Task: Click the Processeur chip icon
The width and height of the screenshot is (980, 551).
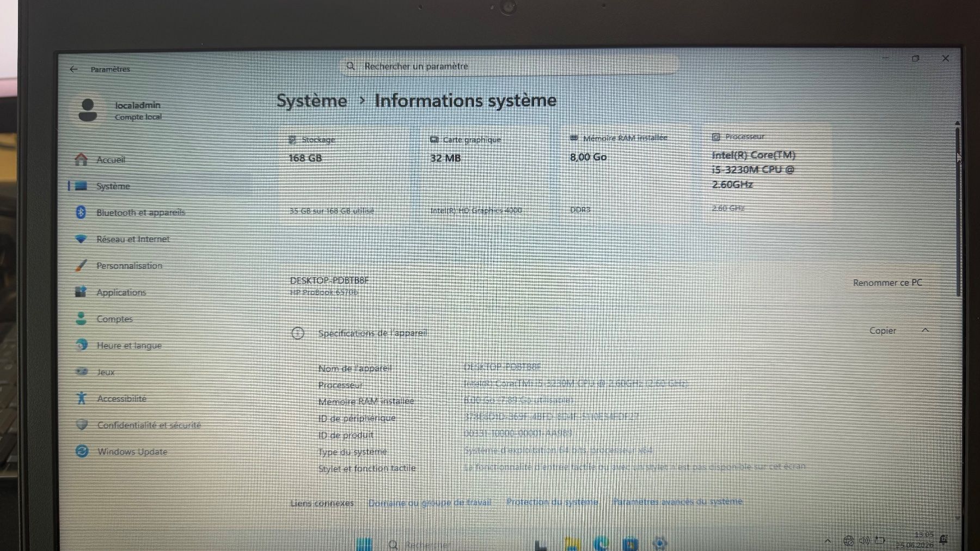Action: 716,137
